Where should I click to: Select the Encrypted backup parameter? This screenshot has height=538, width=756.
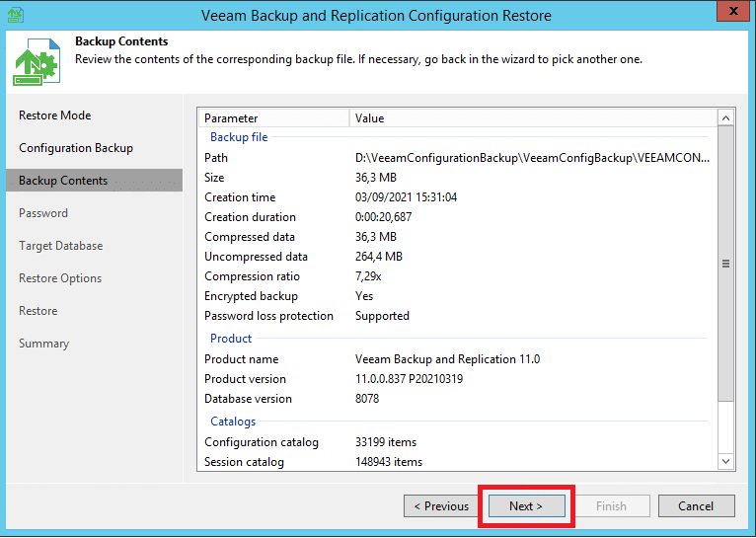pos(252,296)
